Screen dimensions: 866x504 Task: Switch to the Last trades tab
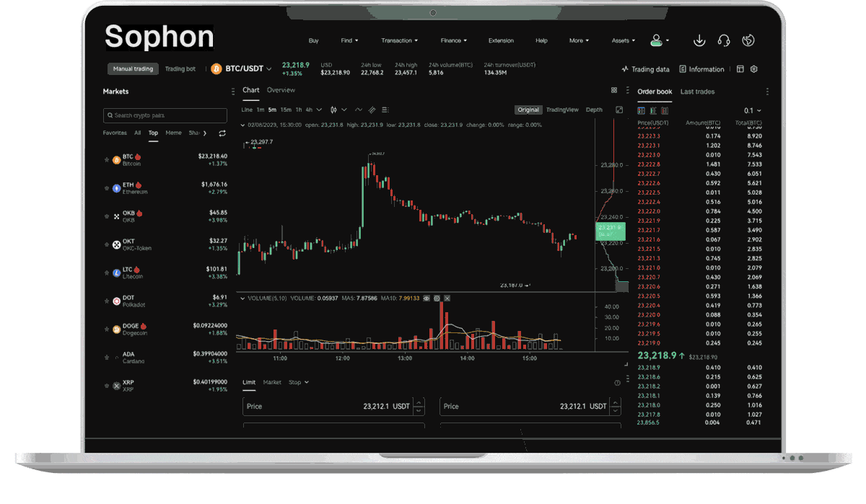[x=697, y=92]
